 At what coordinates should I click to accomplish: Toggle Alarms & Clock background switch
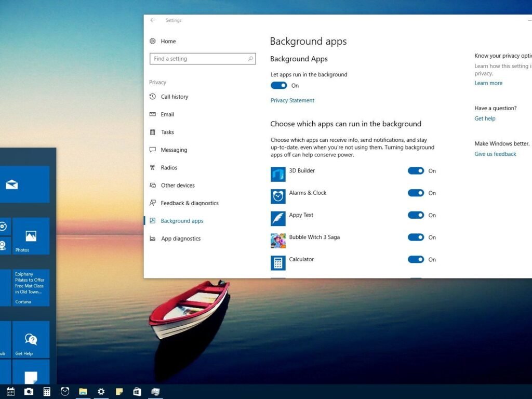pyautogui.click(x=416, y=193)
